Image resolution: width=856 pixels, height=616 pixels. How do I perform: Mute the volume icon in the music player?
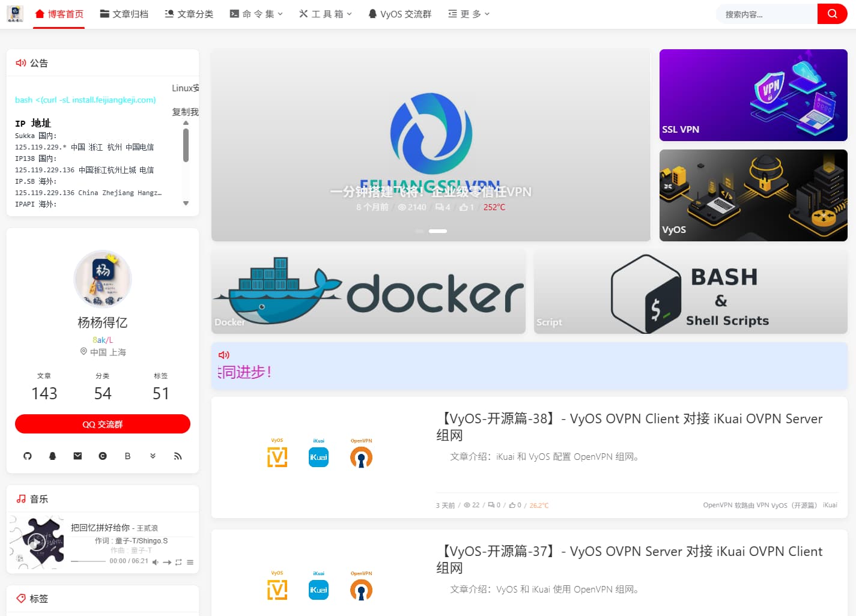pos(156,563)
